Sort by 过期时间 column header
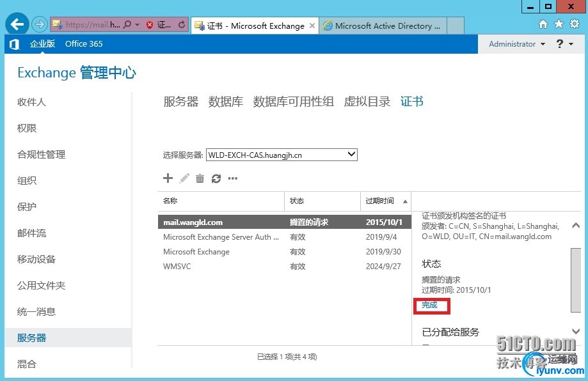 click(x=386, y=201)
